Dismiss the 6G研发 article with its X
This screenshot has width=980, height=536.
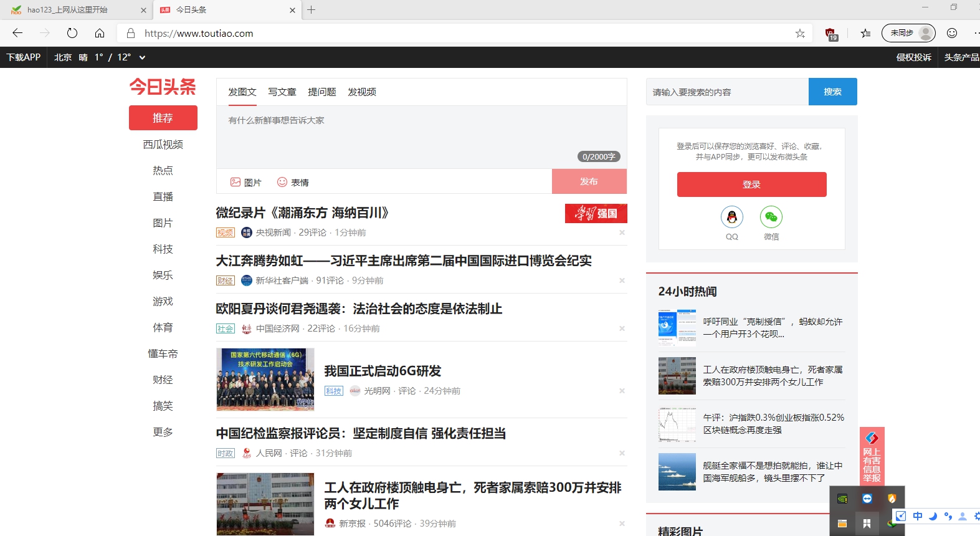pos(622,391)
